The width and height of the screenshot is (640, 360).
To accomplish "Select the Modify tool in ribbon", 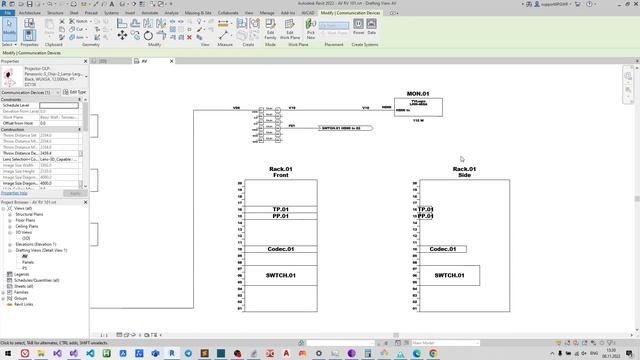I will pos(9,29).
